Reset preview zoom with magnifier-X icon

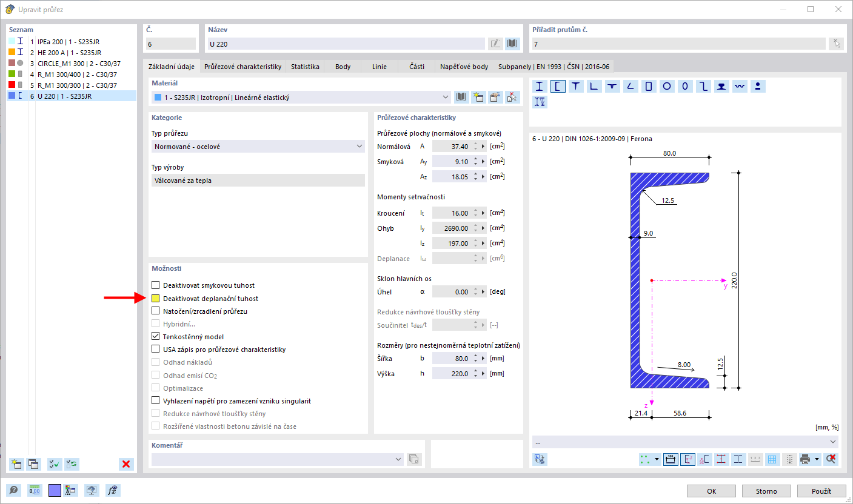click(x=831, y=459)
